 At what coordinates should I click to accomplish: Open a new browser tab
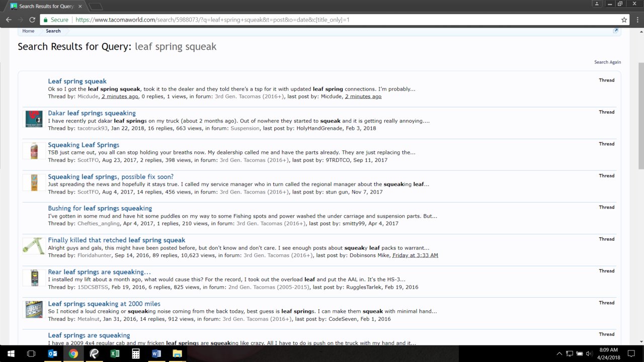(x=96, y=6)
